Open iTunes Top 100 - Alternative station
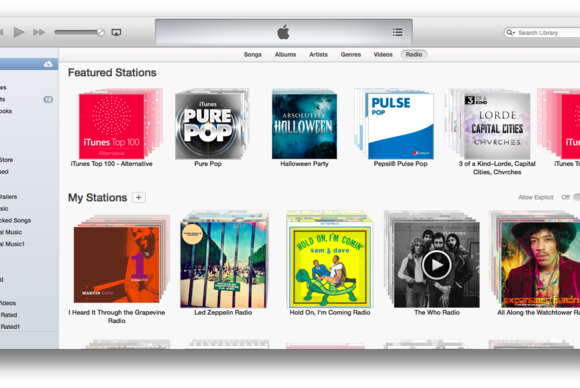 click(111, 126)
